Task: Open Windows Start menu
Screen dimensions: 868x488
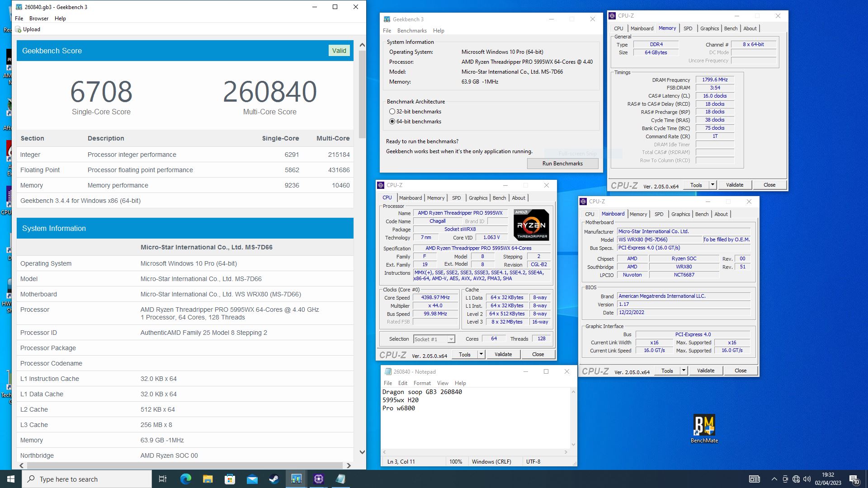Action: click(11, 479)
